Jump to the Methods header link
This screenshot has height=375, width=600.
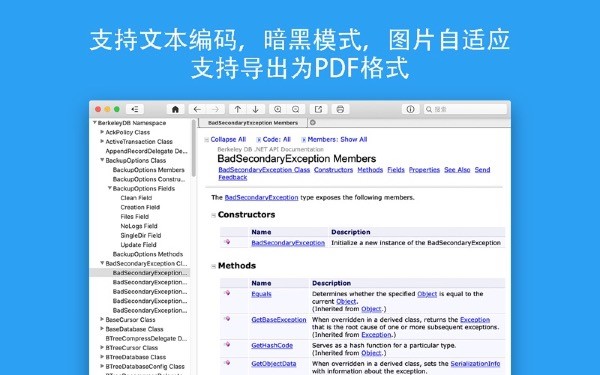[x=370, y=170]
